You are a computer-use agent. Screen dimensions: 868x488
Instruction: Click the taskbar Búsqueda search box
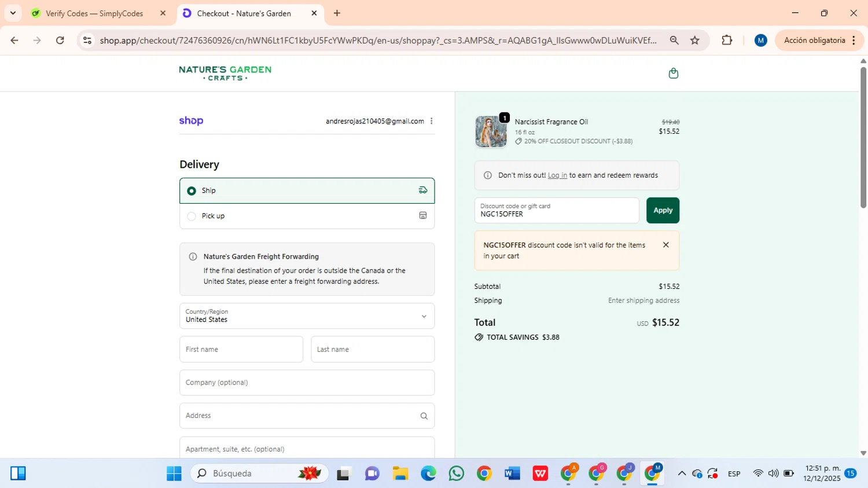coord(259,474)
